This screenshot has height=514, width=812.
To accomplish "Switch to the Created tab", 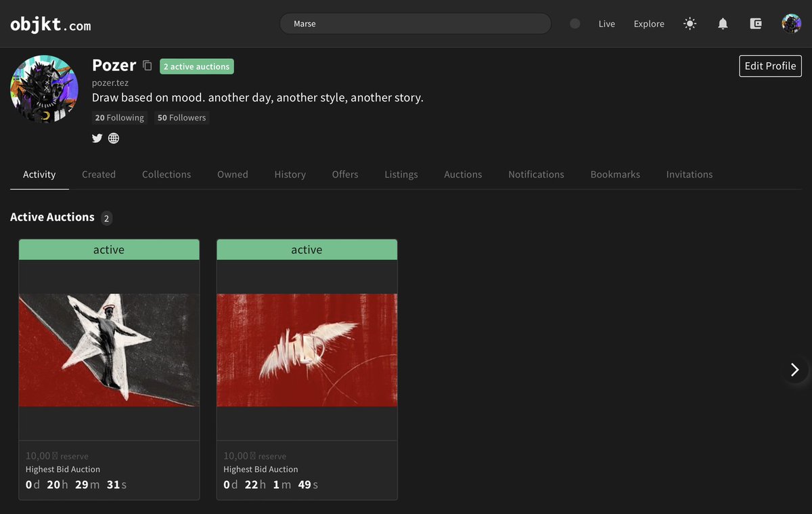I will [99, 174].
